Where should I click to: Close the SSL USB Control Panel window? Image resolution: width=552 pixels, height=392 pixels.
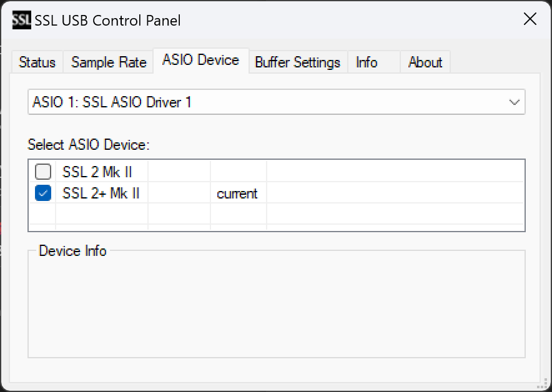pyautogui.click(x=530, y=19)
